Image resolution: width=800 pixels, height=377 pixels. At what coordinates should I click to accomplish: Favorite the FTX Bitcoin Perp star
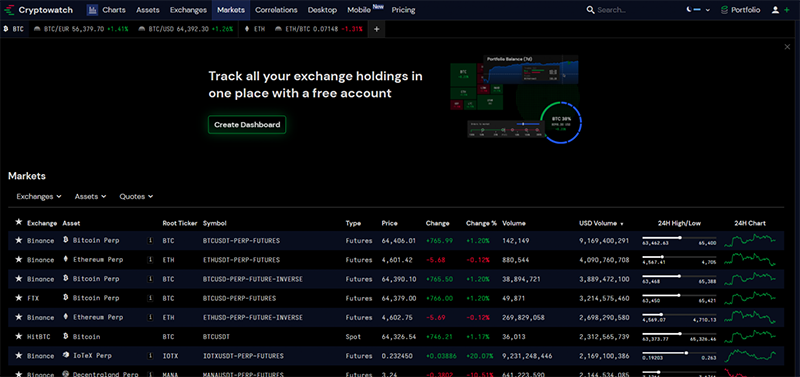(x=18, y=298)
